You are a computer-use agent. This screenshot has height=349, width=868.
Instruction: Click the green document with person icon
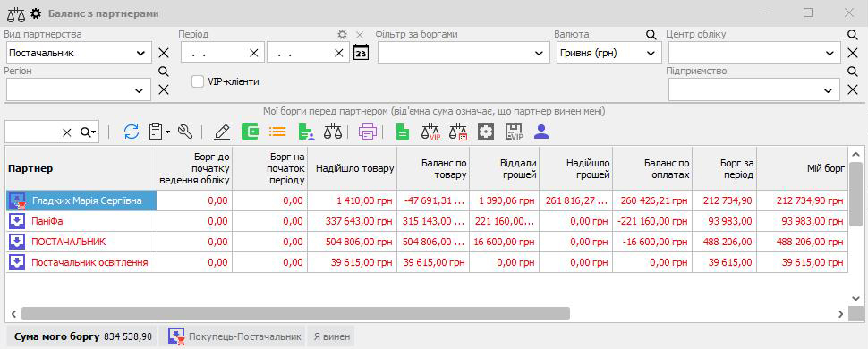pyautogui.click(x=305, y=132)
